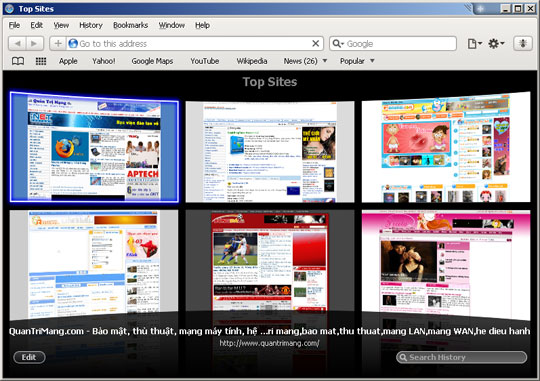Maximize the Top Sites window
Image resolution: width=540 pixels, height=381 pixels.
(x=518, y=9)
